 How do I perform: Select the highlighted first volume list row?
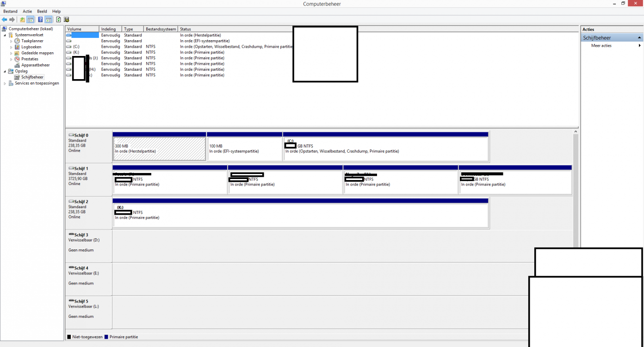[180, 35]
